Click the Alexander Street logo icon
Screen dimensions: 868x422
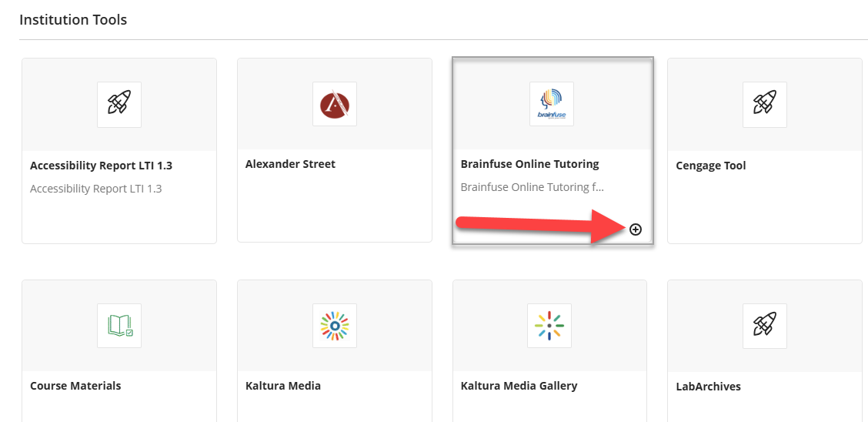point(335,104)
